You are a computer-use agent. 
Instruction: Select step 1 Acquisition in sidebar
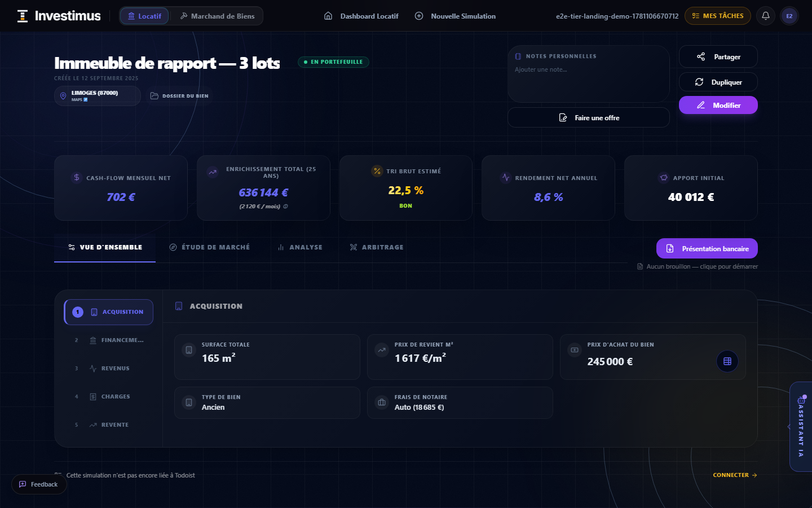pyautogui.click(x=109, y=312)
